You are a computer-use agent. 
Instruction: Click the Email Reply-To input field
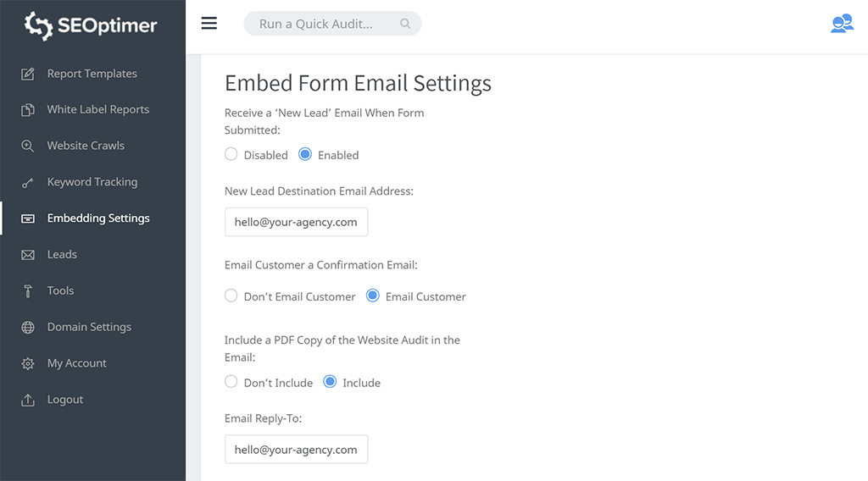click(x=296, y=450)
